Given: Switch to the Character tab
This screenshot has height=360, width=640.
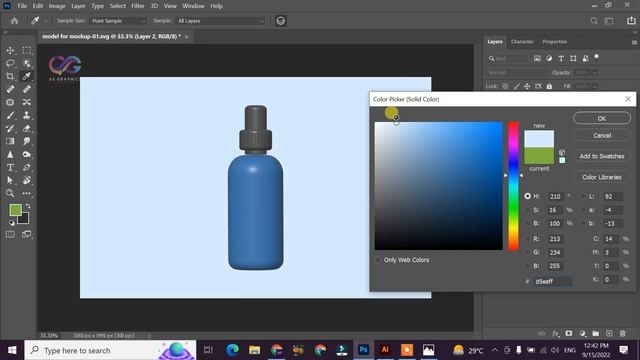Looking at the screenshot, I should pyautogui.click(x=522, y=42).
